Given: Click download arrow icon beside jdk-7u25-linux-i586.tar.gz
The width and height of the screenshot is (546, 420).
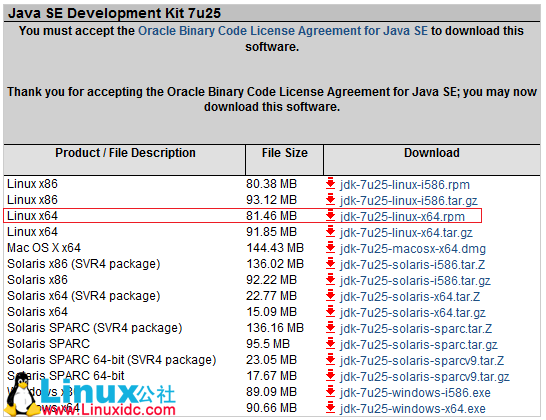Looking at the screenshot, I should coord(330,200).
